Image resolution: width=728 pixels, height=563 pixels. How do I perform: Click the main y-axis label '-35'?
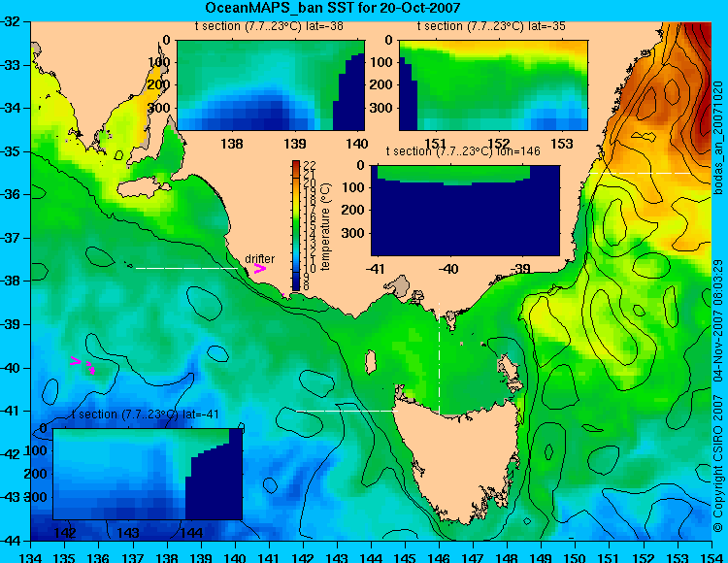10,151
